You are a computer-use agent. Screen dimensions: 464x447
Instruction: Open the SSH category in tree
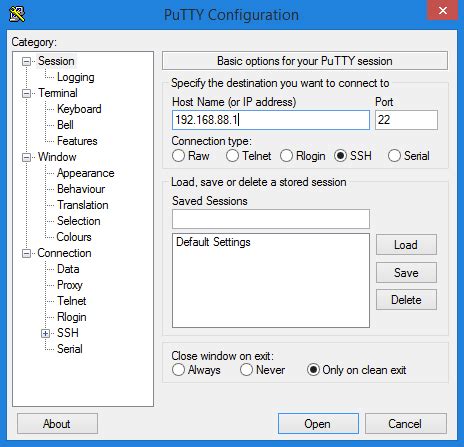tap(68, 333)
